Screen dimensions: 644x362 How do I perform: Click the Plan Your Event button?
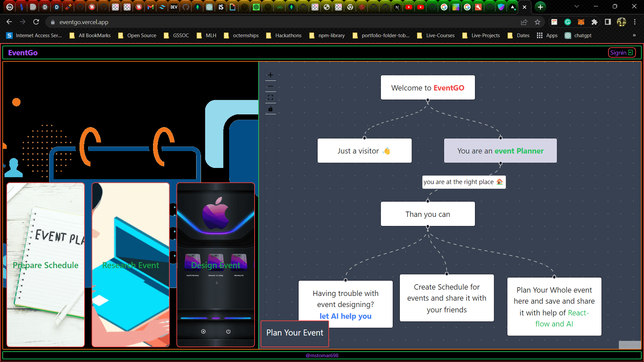[x=294, y=333]
